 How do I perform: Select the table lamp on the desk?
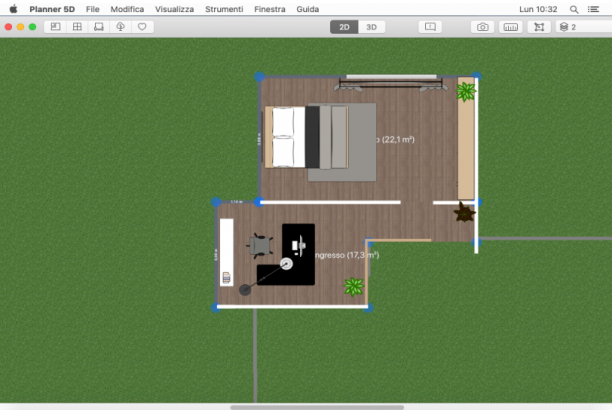click(286, 264)
